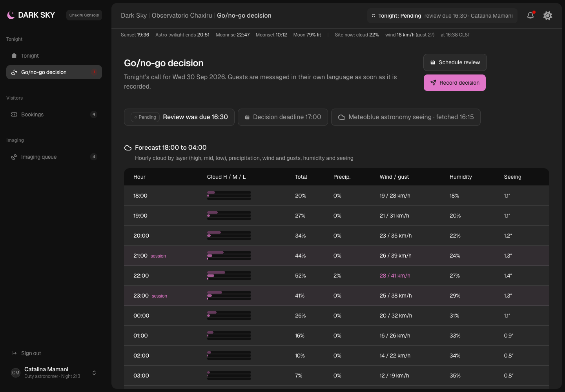
Task: Click the cloud icon beside Forecast heading
Action: (x=128, y=148)
